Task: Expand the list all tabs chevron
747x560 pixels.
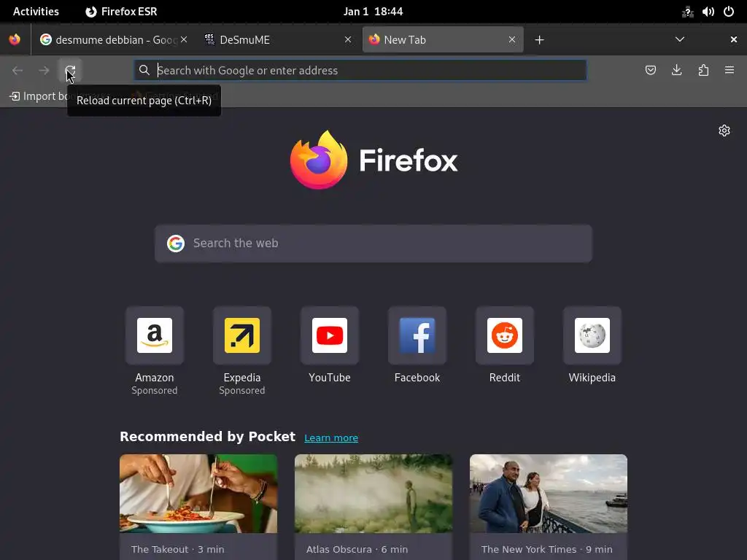Action: (680, 39)
